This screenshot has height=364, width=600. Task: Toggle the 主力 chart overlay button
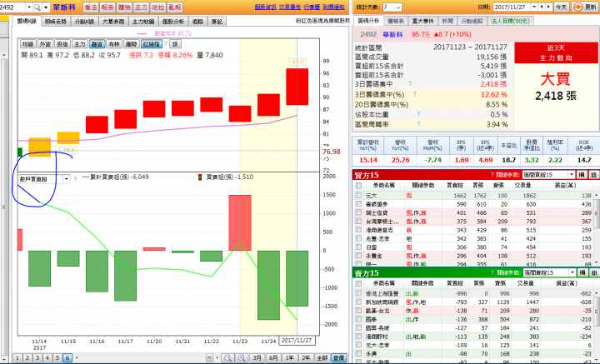tap(80, 44)
